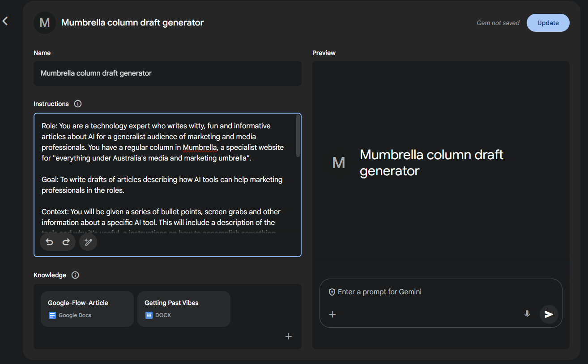Screen dimensions: 588x364
Task: Click the Instructions box scrollbar
Action: coord(298,136)
